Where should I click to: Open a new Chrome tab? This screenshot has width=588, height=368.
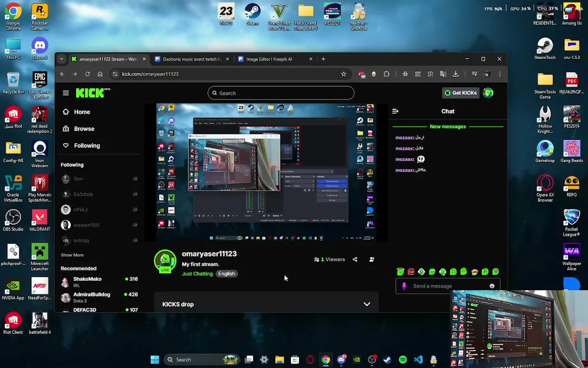pyautogui.click(x=323, y=59)
